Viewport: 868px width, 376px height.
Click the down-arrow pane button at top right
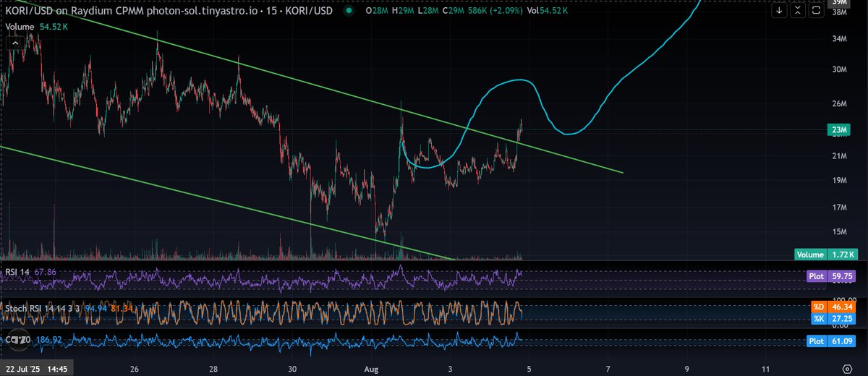point(779,11)
